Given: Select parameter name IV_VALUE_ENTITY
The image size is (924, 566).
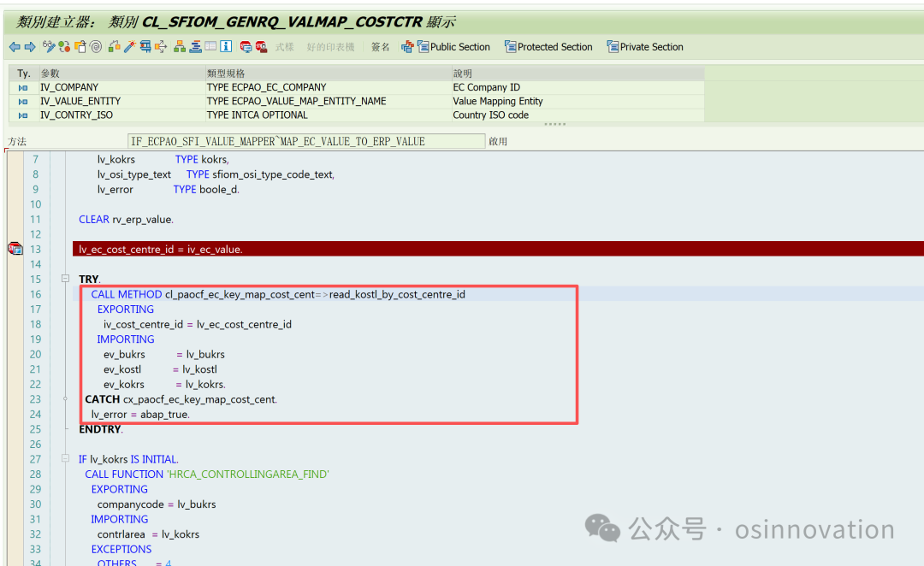Looking at the screenshot, I should click(80, 101).
